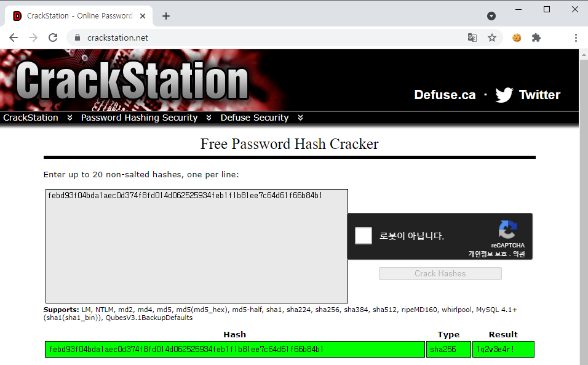Open Password Hashing Security menu
This screenshot has height=365, width=588.
pos(139,118)
